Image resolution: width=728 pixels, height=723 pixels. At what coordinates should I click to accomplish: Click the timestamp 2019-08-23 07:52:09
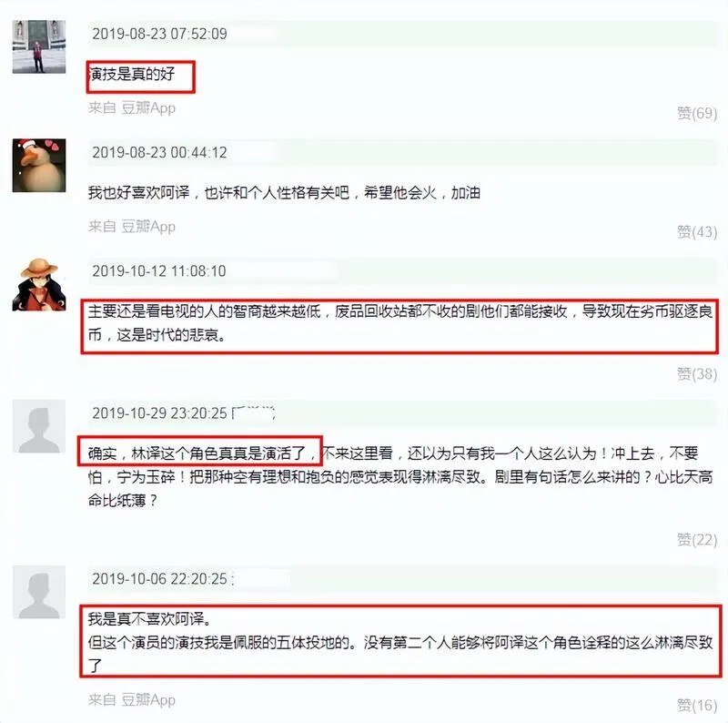(x=160, y=34)
